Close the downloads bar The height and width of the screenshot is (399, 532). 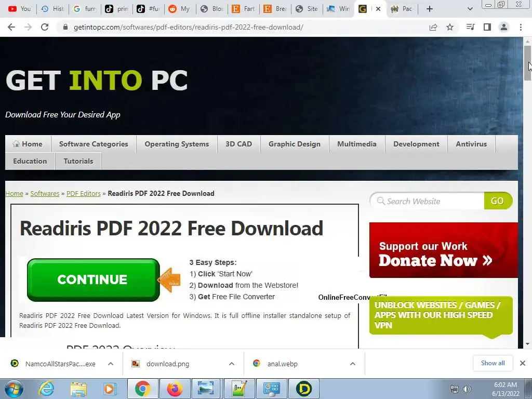[x=523, y=363]
